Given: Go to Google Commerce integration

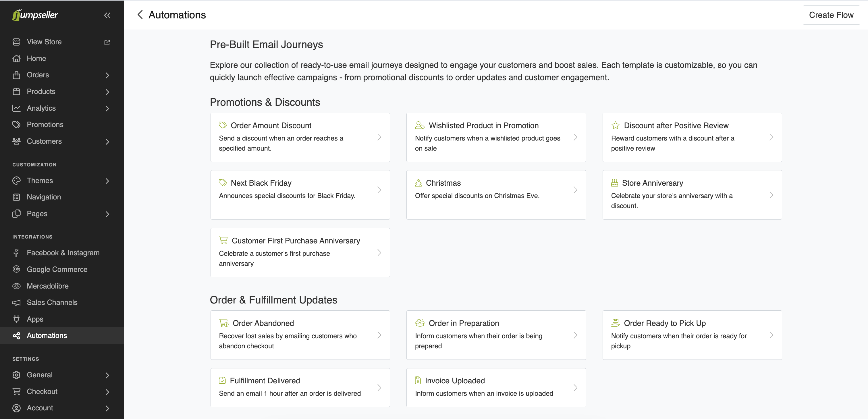Looking at the screenshot, I should 57,269.
